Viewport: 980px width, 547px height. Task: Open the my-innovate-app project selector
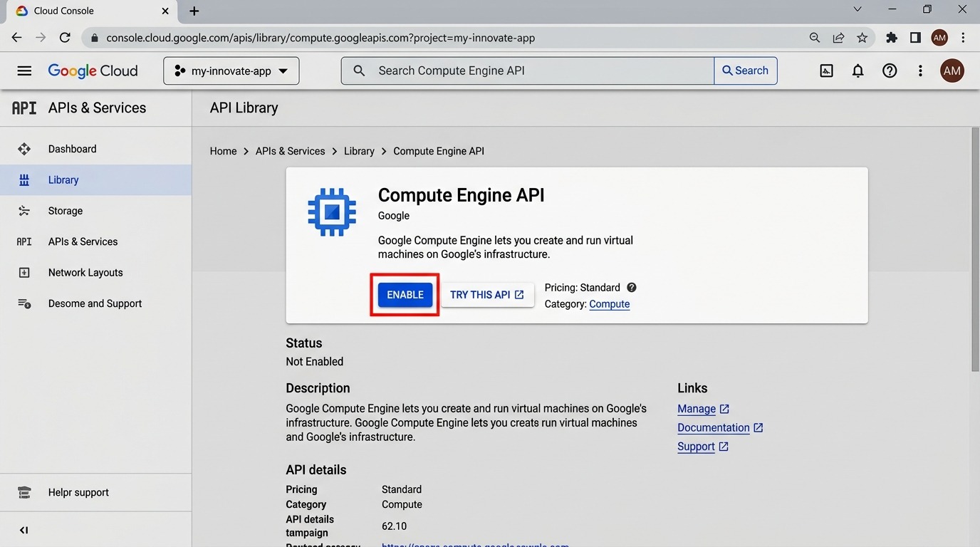point(231,71)
